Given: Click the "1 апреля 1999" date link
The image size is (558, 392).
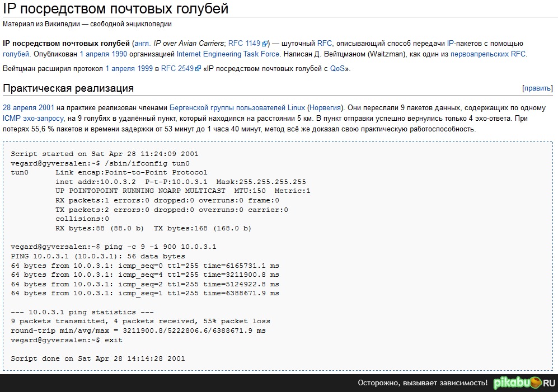Looking at the screenshot, I should coord(129,68).
